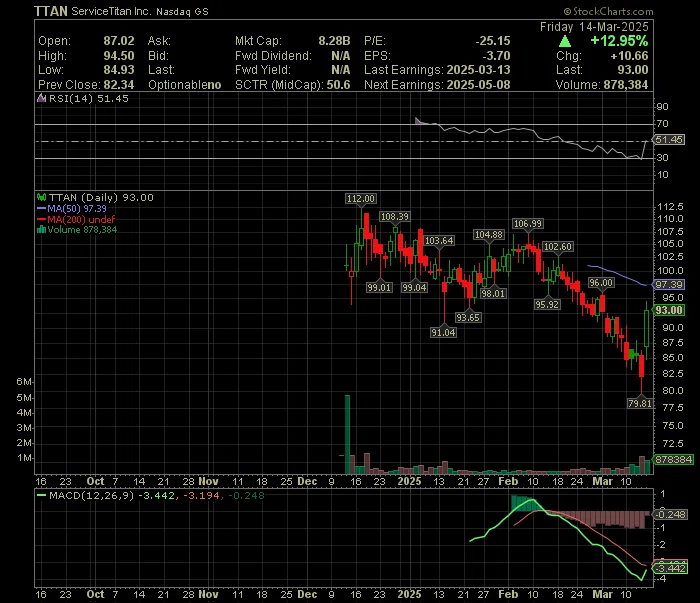Viewport: 700px width, 603px height.
Task: Click the Dec label on lower date axis
Action: tap(307, 595)
